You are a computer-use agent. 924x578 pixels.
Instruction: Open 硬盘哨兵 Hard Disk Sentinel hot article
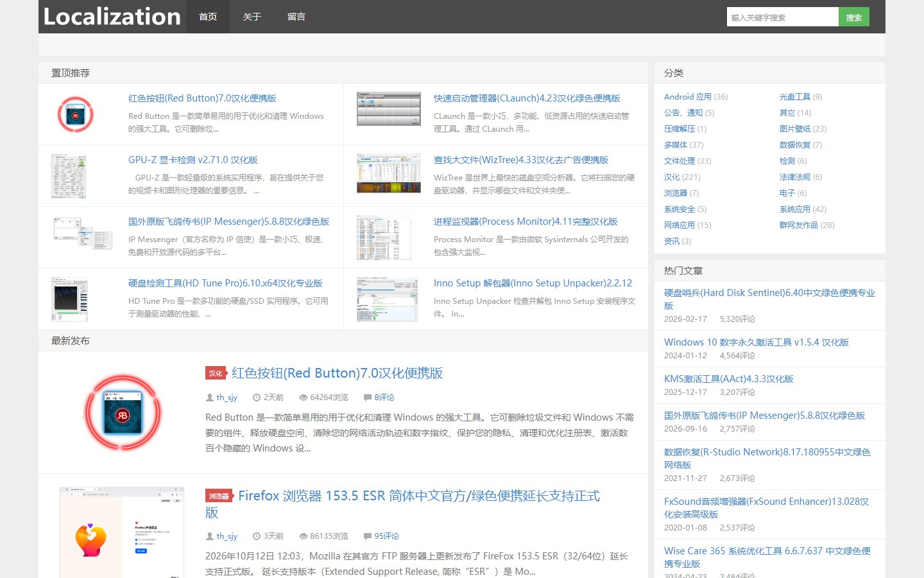769,299
